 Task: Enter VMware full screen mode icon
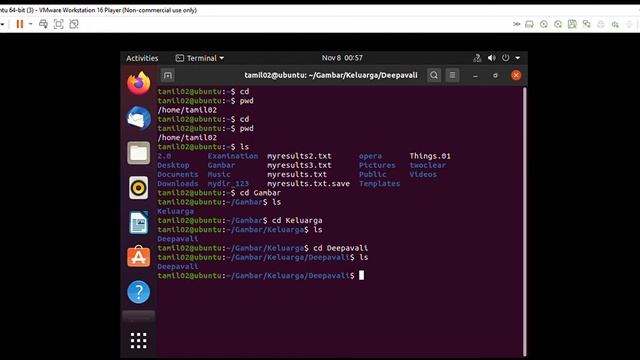coord(58,24)
